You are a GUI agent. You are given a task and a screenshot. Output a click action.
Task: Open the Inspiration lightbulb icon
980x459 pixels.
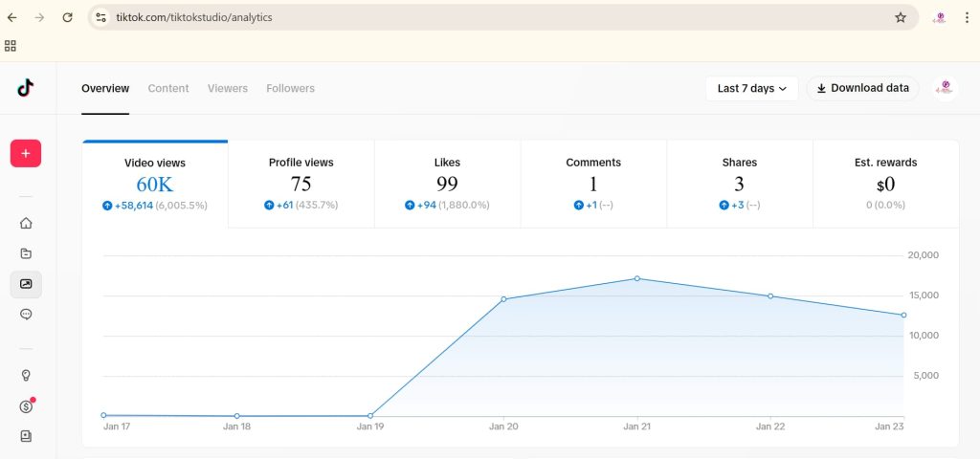pos(26,376)
